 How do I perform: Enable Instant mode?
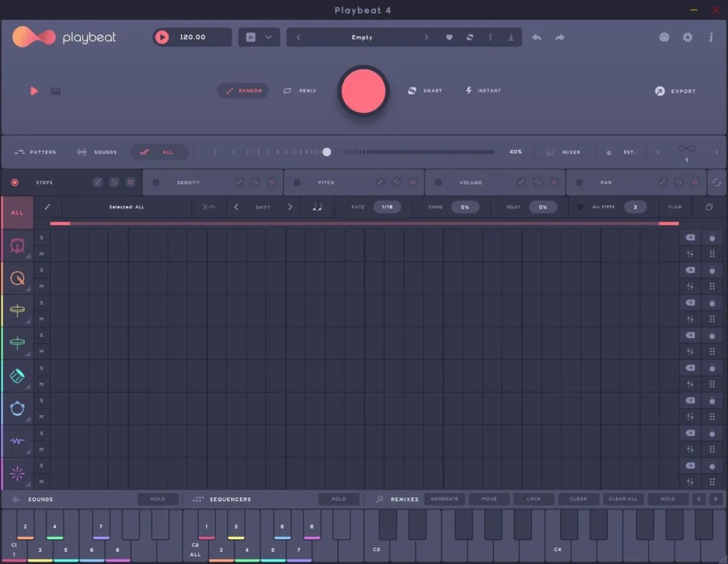point(483,91)
